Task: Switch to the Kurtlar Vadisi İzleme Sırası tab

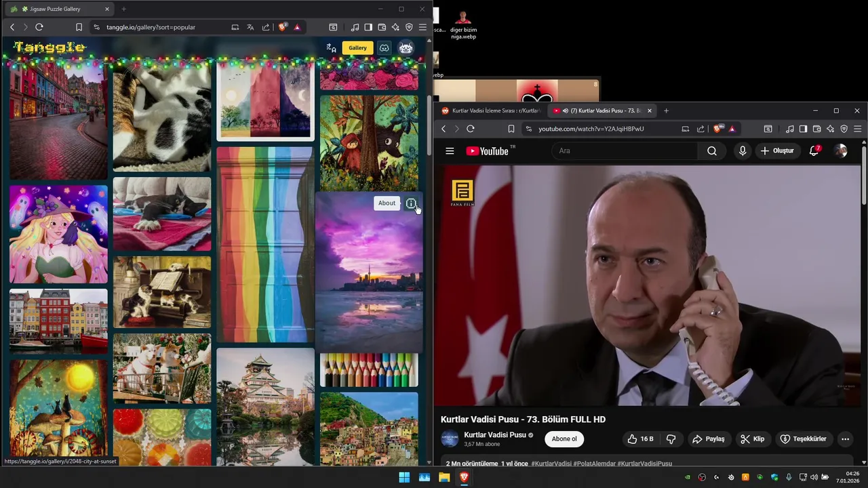Action: [x=490, y=110]
